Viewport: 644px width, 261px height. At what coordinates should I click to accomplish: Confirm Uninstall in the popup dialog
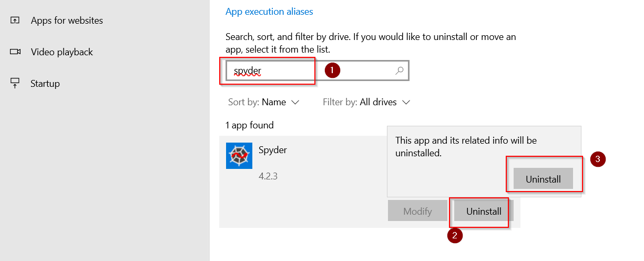pos(543,179)
